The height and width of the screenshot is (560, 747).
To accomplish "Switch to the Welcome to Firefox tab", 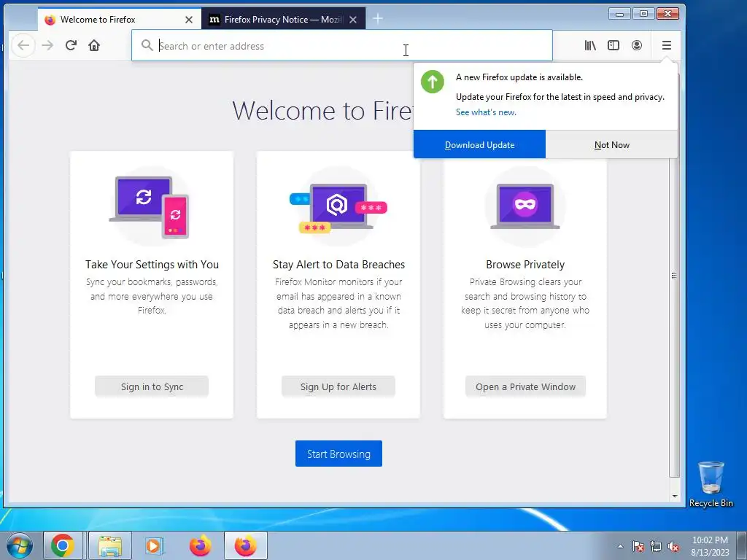I will click(119, 19).
